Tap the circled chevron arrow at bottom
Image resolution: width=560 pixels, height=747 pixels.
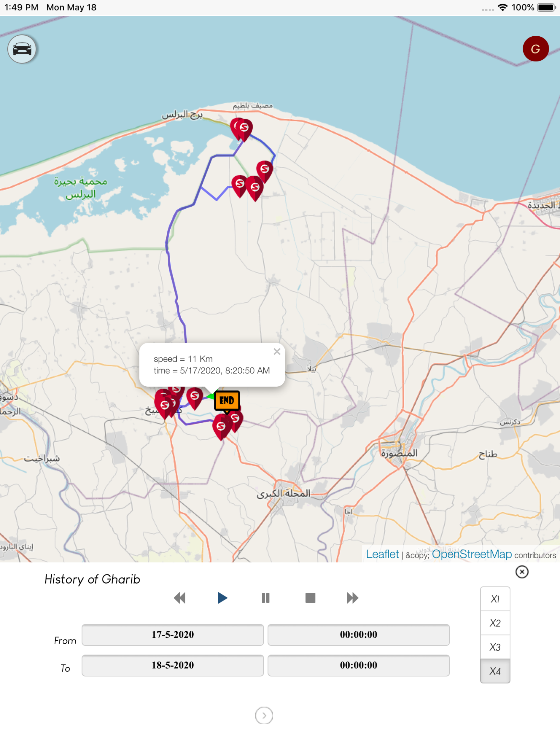[x=264, y=715]
